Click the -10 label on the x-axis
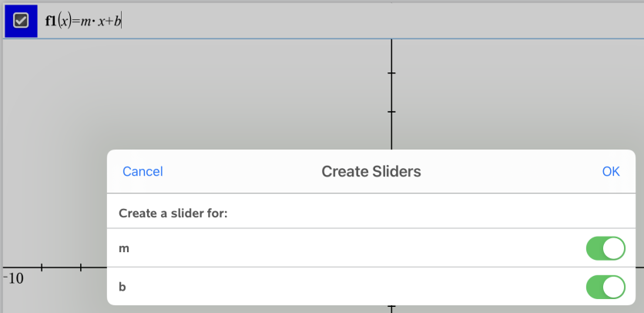The height and width of the screenshot is (313, 644). (14, 279)
